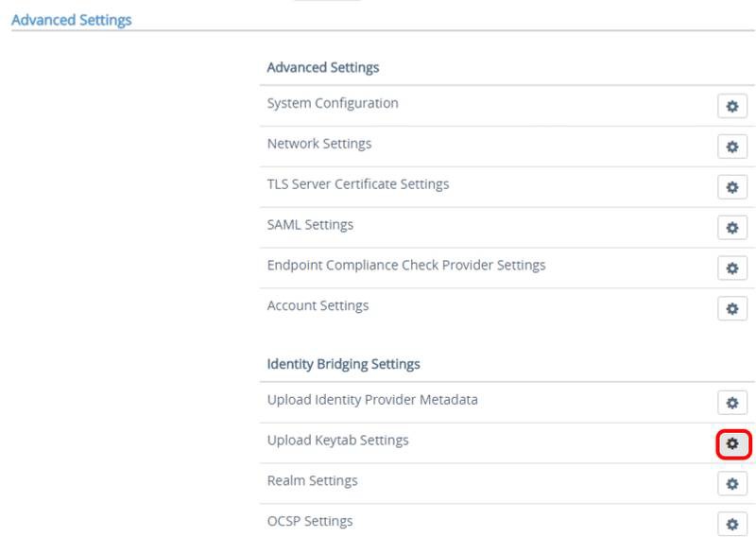Click the SAML Settings gear icon
The height and width of the screenshot is (537, 756).
pos(731,228)
